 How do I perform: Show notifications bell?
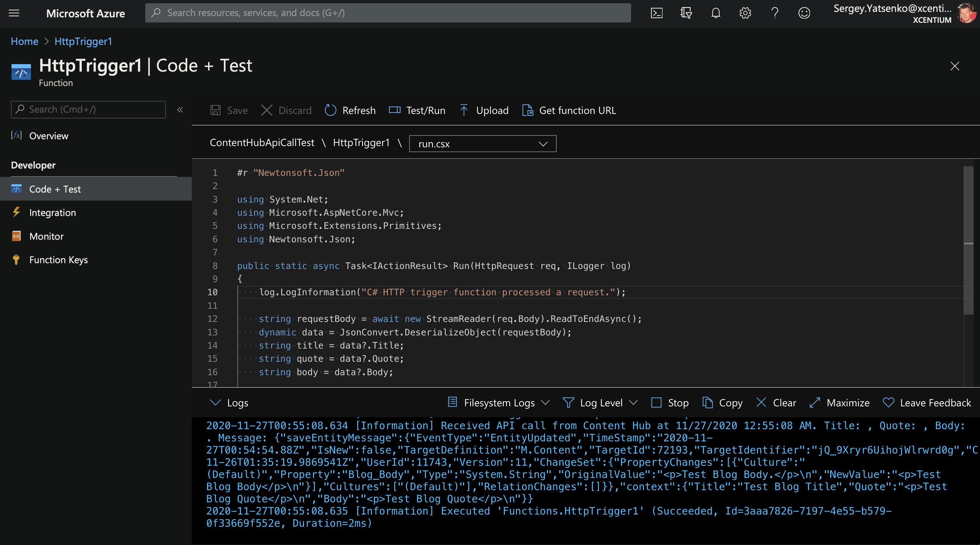click(715, 13)
